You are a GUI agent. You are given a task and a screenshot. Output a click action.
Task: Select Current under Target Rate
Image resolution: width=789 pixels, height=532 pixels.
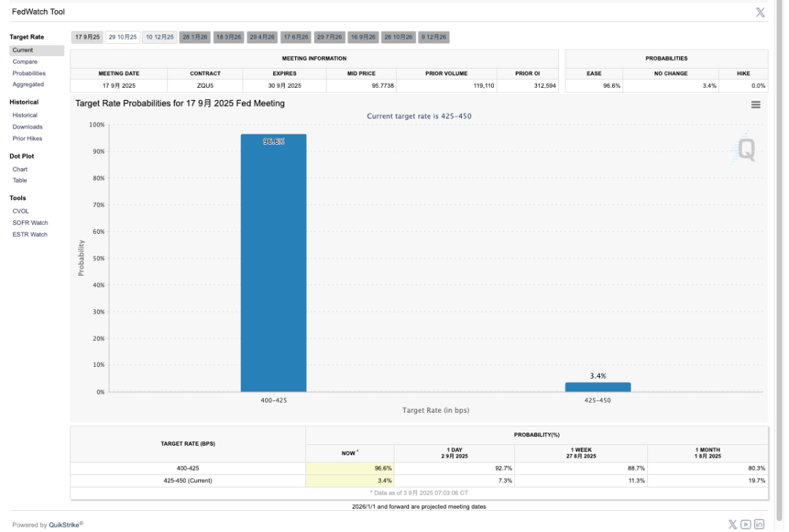coord(37,50)
